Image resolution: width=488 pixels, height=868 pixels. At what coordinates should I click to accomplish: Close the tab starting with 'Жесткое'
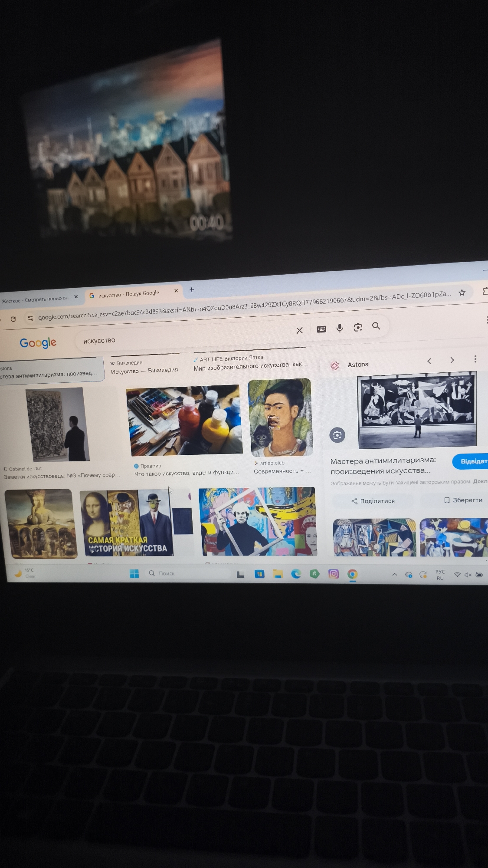tap(76, 297)
